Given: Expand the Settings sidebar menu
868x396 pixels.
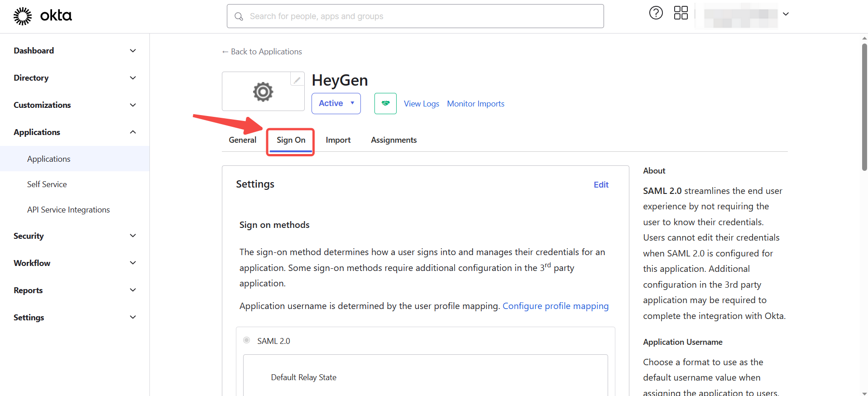Looking at the screenshot, I should (x=75, y=318).
